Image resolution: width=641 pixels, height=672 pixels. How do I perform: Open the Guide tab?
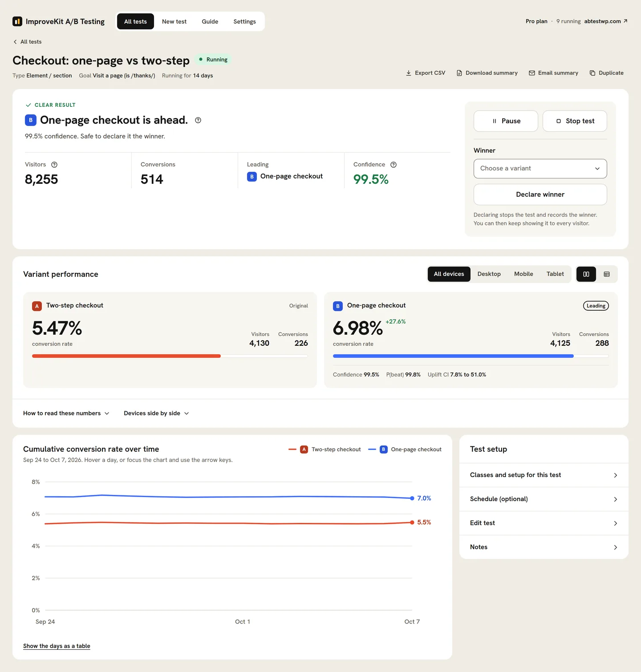tap(210, 21)
